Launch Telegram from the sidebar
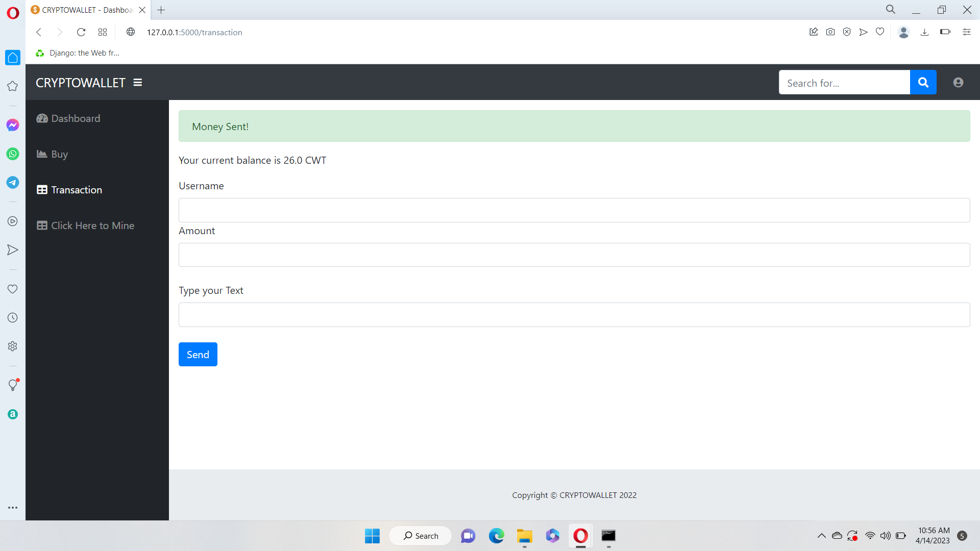Screen dimensions: 980x551 [12, 182]
